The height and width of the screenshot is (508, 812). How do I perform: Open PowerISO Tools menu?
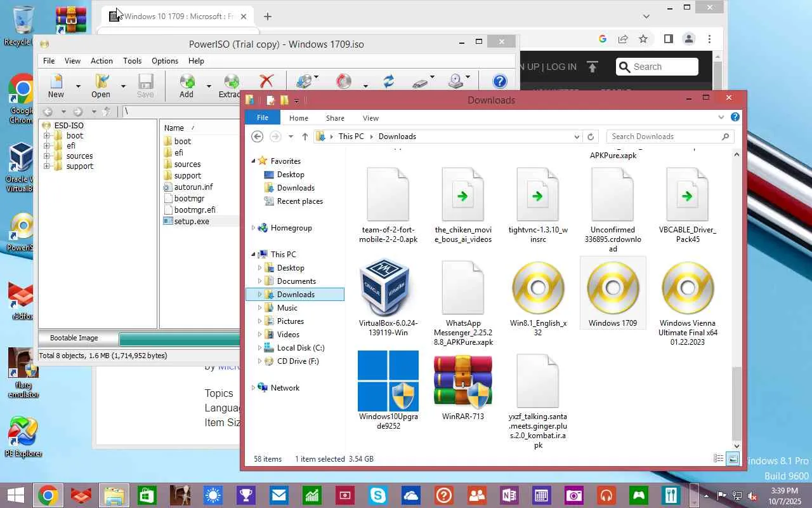point(132,61)
